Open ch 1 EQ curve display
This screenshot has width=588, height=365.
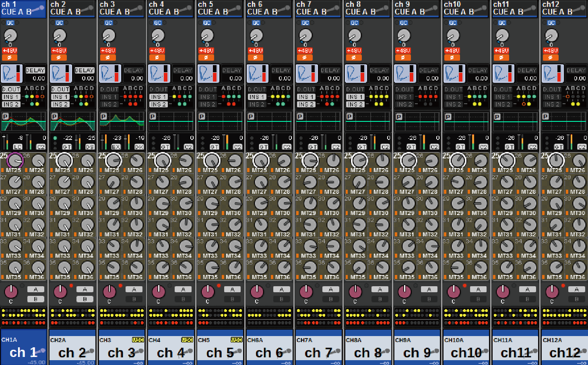point(23,122)
